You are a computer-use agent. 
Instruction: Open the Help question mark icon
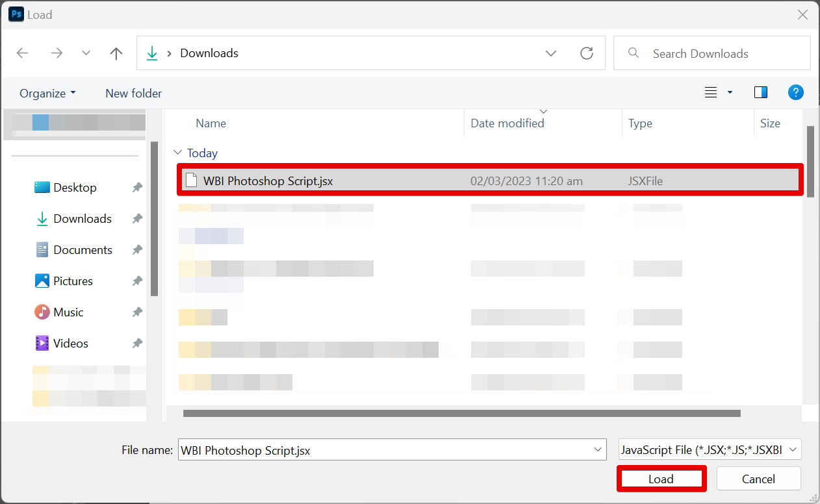795,93
